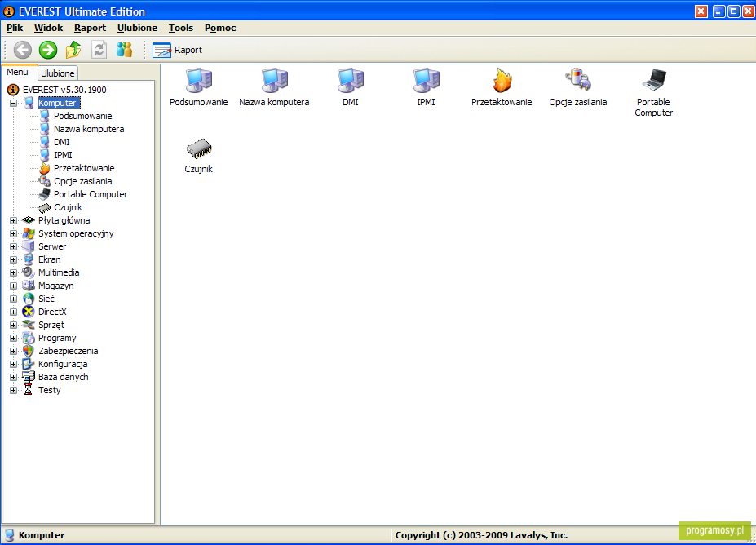
Task: Select the Programy tree label
Action: (57, 338)
